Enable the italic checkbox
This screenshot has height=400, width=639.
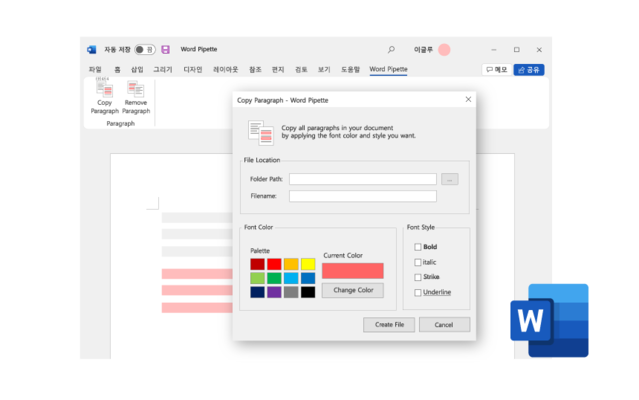pos(418,262)
